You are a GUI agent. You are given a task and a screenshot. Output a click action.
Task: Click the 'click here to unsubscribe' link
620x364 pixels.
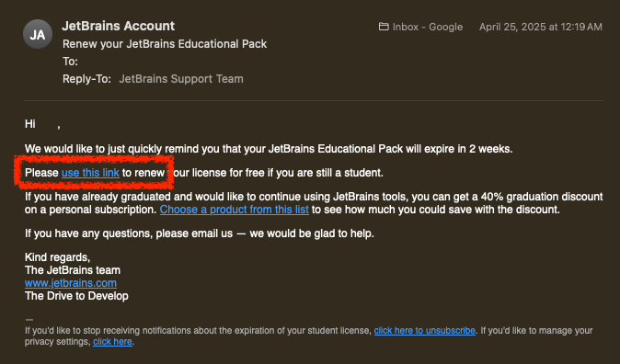pyautogui.click(x=425, y=330)
